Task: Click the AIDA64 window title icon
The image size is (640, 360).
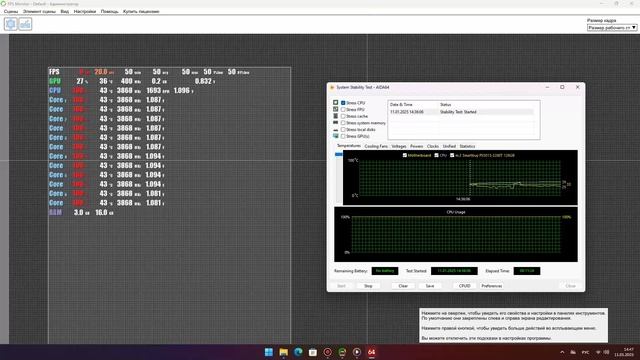Action: 332,87
